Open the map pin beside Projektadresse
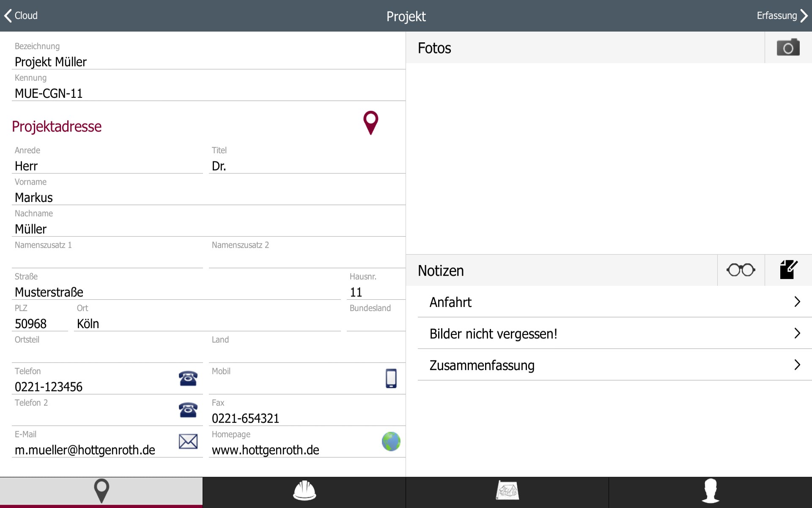This screenshot has height=508, width=812. tap(370, 123)
